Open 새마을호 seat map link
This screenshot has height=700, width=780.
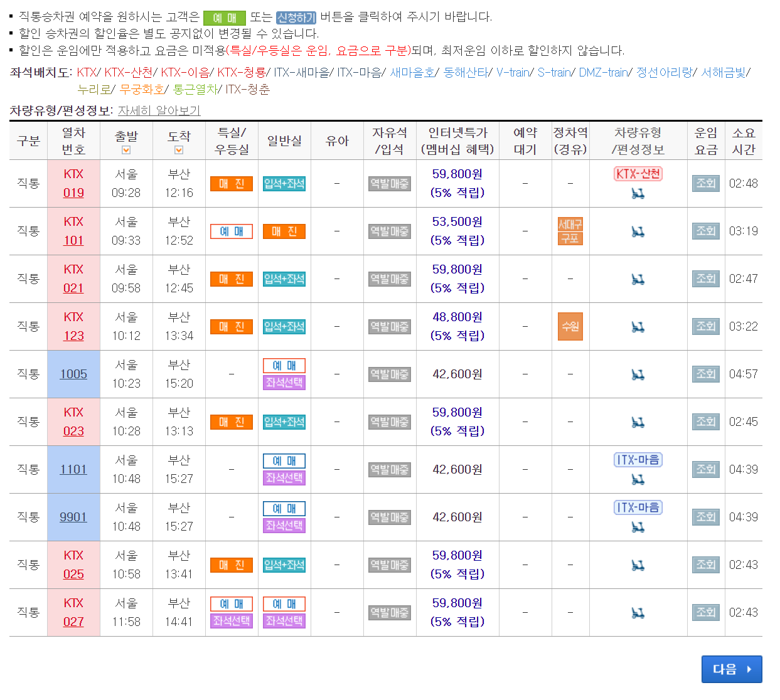(412, 72)
